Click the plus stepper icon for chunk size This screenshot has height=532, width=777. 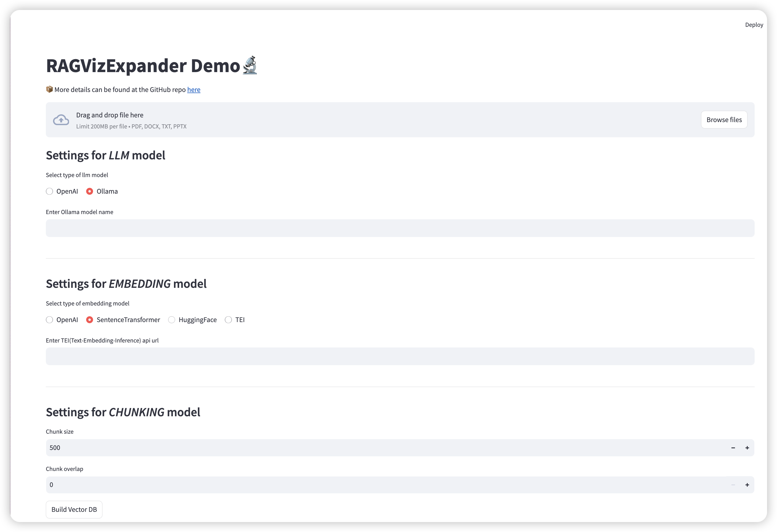coord(747,447)
